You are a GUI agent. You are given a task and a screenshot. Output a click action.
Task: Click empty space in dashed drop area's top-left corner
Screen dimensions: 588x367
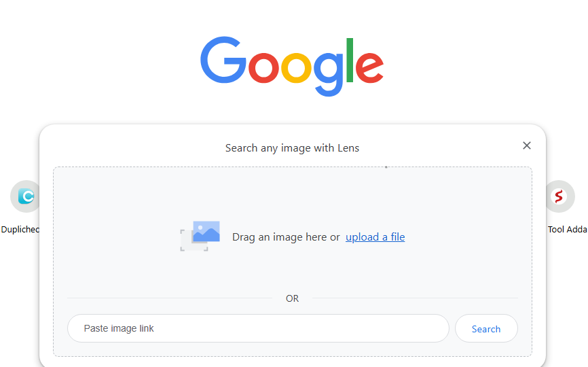pos(75,183)
